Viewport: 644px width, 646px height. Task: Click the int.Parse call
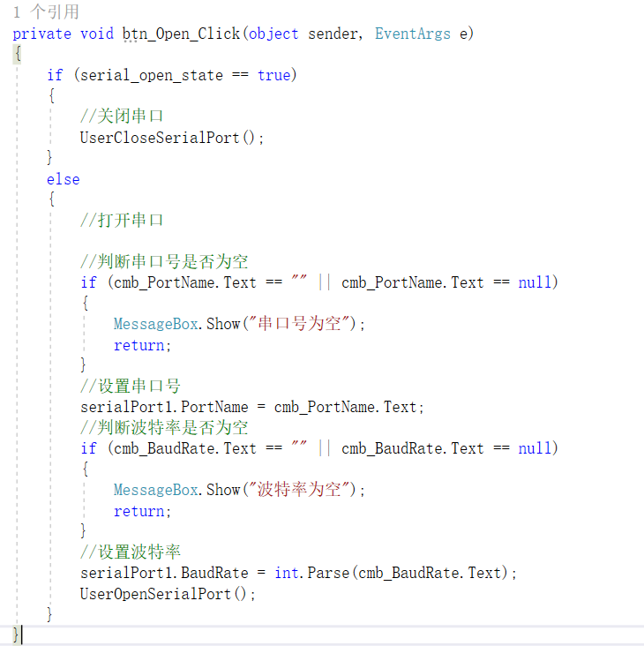(311, 573)
